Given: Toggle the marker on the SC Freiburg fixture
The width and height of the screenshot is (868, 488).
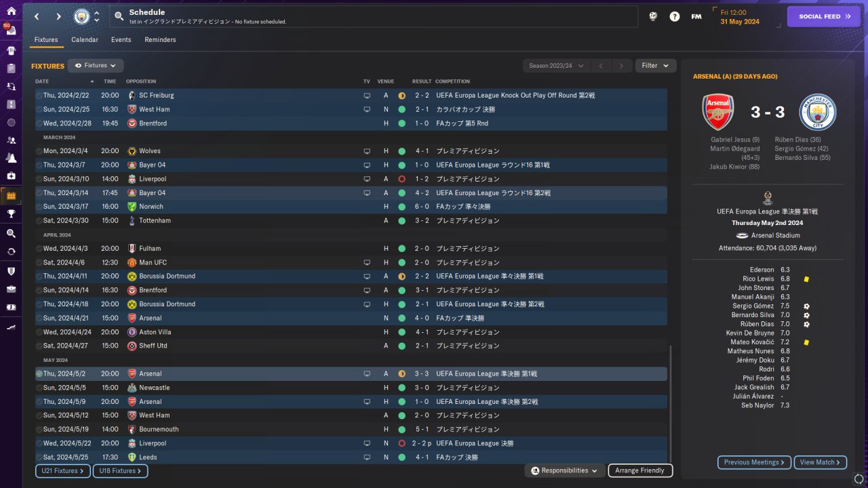Looking at the screenshot, I should pos(39,96).
